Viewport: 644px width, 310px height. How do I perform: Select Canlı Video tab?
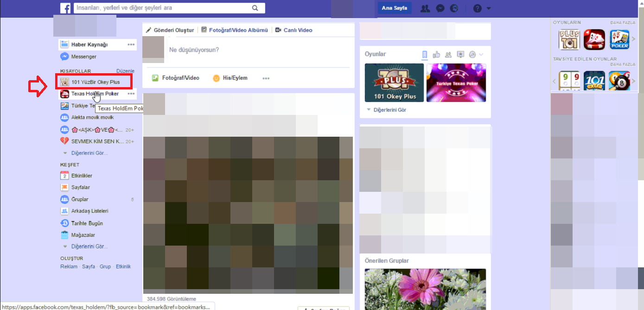click(294, 30)
